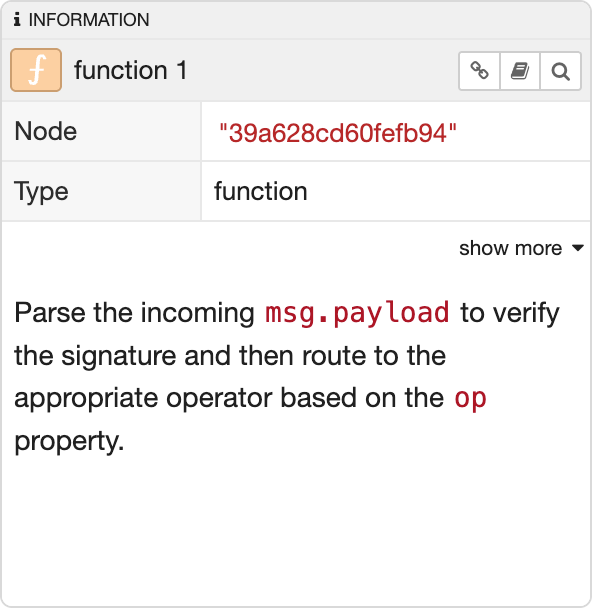Click the 'msg.payload' code text
The width and height of the screenshot is (592, 608).
pyautogui.click(x=357, y=313)
